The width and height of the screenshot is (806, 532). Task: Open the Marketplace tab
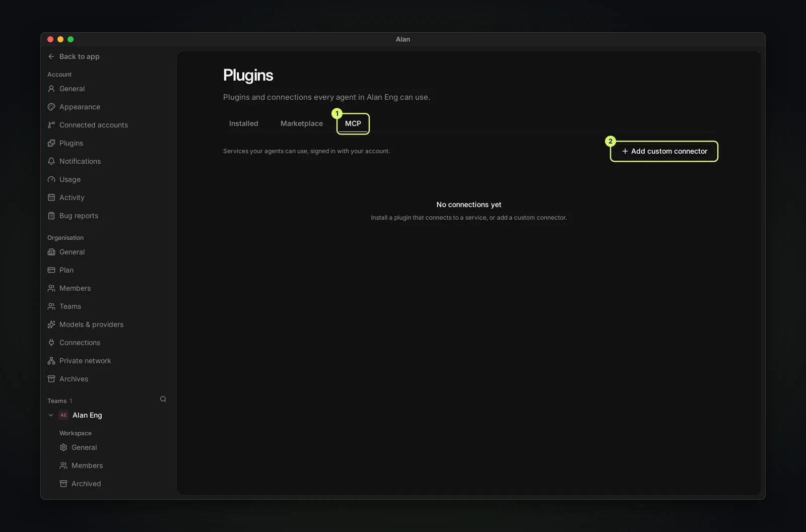[x=302, y=123]
